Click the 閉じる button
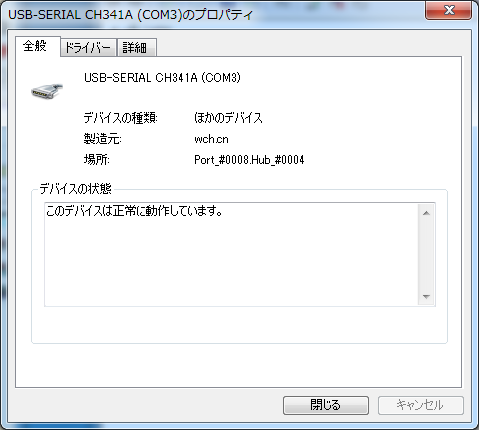 (326, 405)
